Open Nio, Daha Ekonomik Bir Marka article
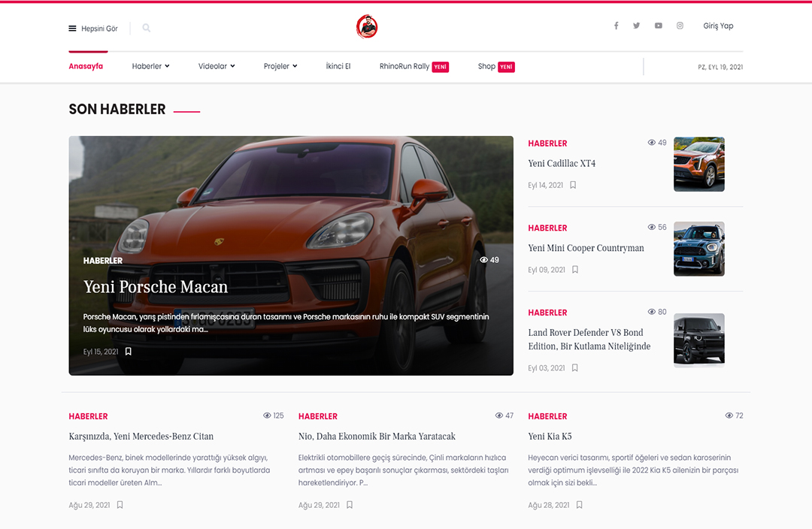The image size is (812, 529). click(377, 437)
